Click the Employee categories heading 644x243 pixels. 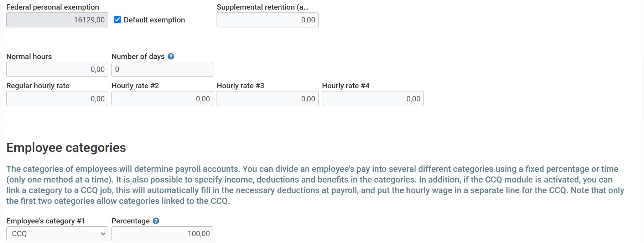click(x=66, y=148)
